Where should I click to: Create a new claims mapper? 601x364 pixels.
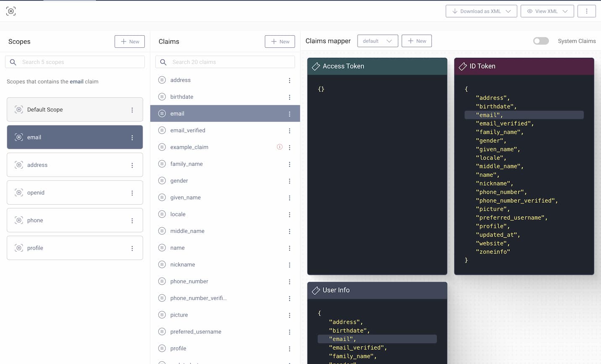pos(416,41)
